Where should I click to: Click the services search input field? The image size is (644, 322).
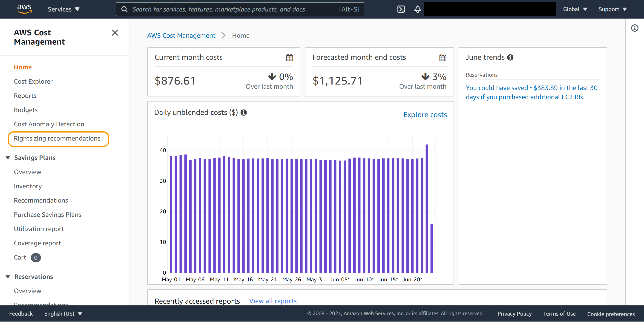coord(225,9)
